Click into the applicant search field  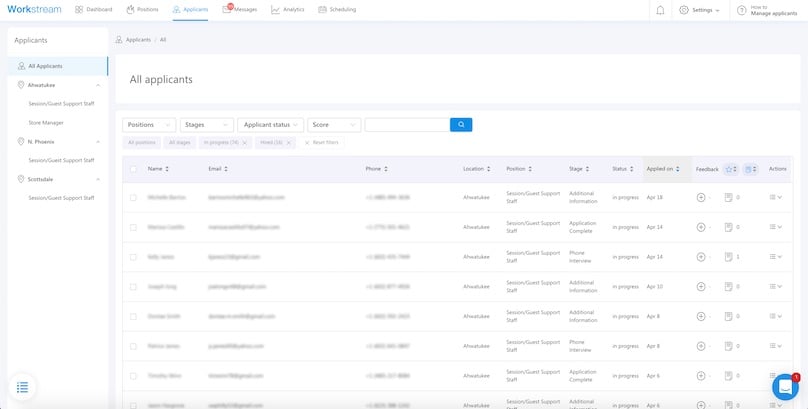406,125
